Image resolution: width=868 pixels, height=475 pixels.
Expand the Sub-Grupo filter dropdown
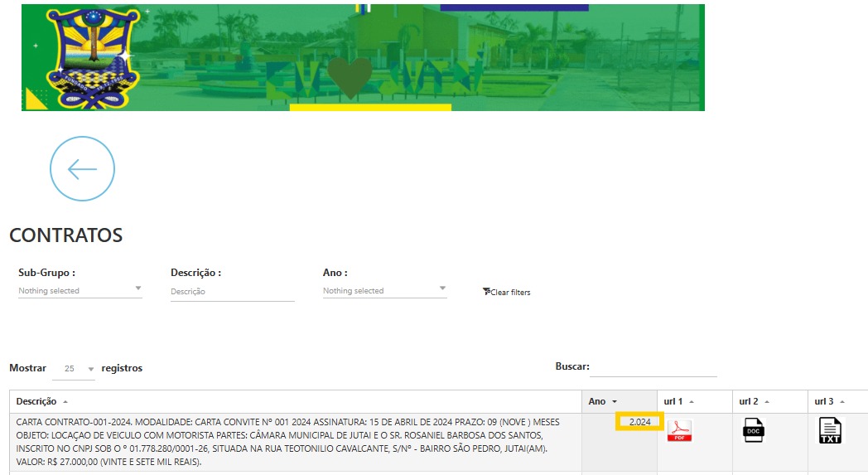click(80, 291)
